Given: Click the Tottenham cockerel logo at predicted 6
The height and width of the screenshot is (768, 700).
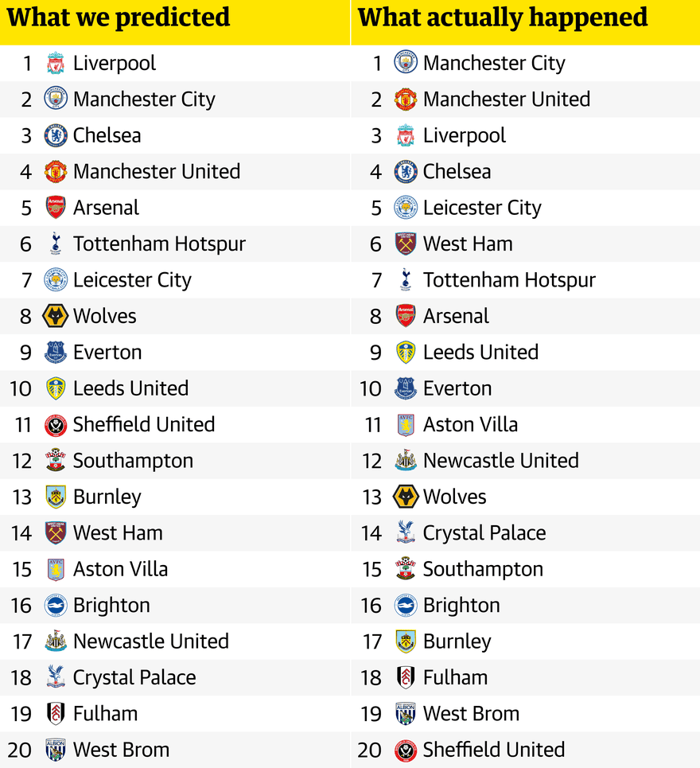Looking at the screenshot, I should tap(56, 244).
